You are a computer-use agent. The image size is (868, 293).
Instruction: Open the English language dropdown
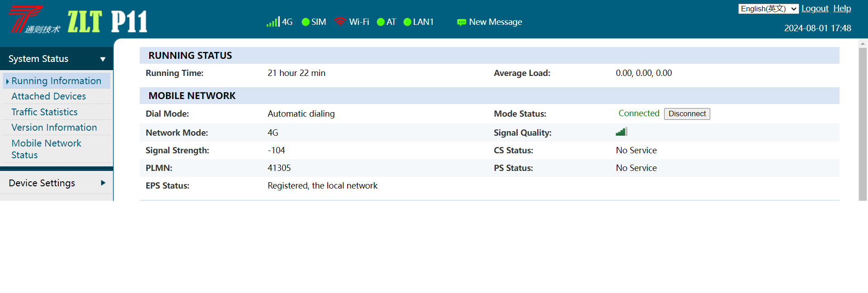coord(769,9)
